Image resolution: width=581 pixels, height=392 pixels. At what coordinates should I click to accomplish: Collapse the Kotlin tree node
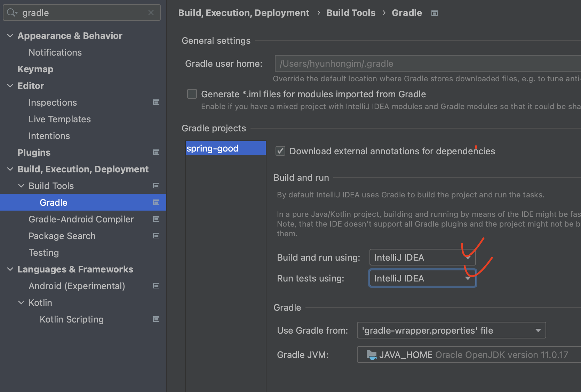(x=21, y=303)
